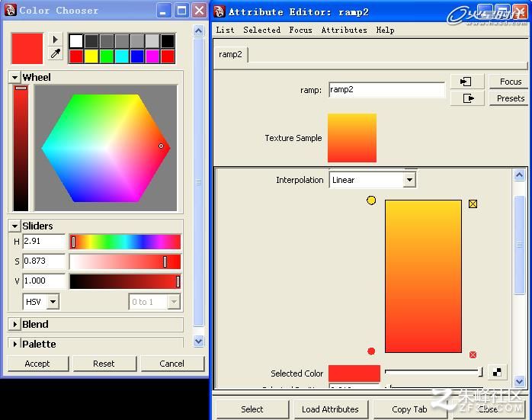
Task: Click the Presets button
Action: coord(510,98)
